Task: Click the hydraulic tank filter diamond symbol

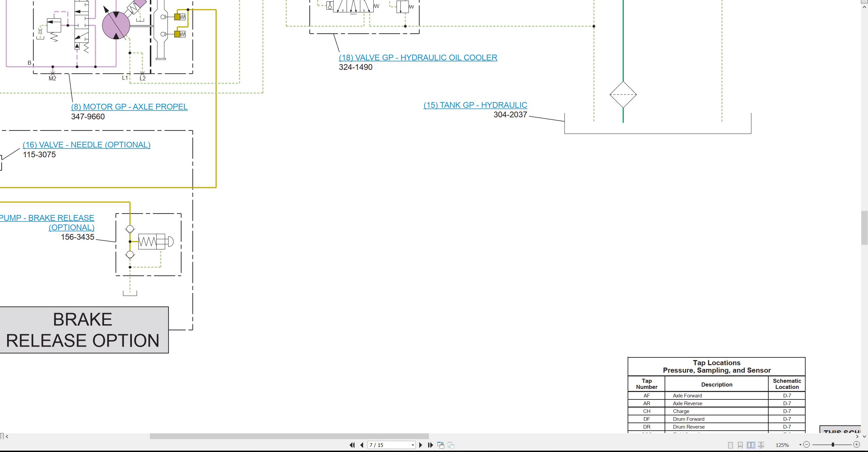Action: click(x=623, y=95)
